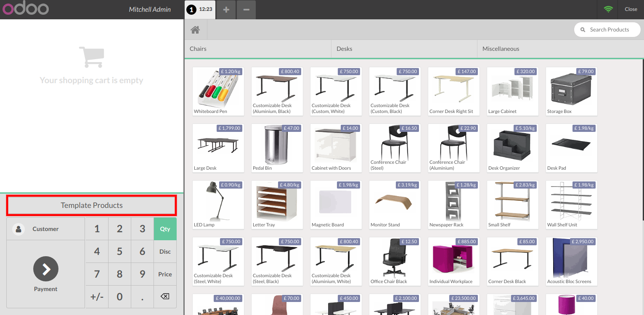The height and width of the screenshot is (315, 644).
Task: Add Storage Box to the order
Action: [572, 91]
